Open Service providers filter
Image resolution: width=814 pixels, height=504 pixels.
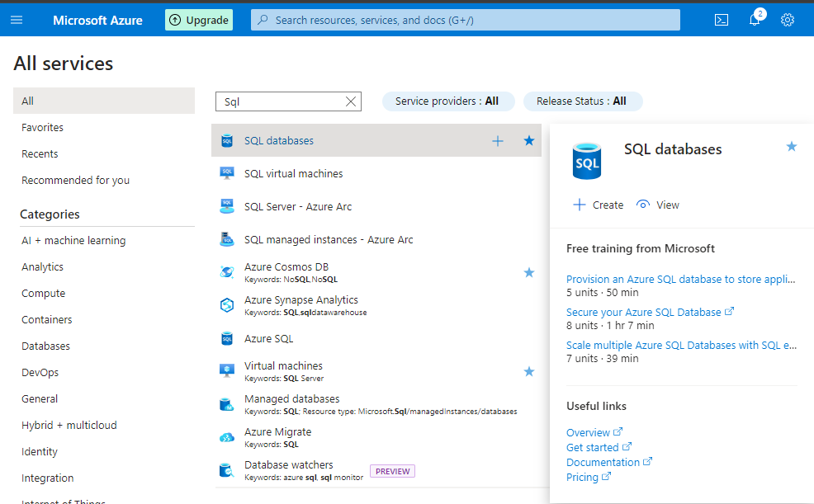(x=448, y=101)
